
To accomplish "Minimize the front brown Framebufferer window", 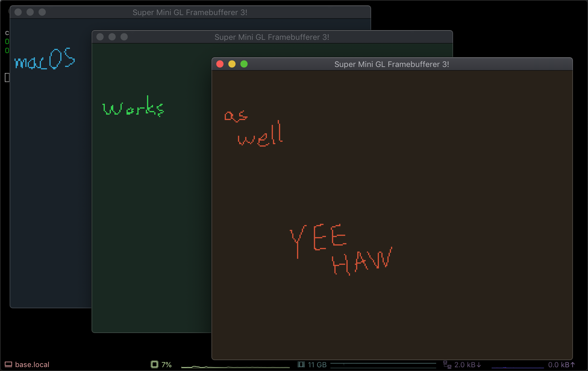I will coord(232,64).
